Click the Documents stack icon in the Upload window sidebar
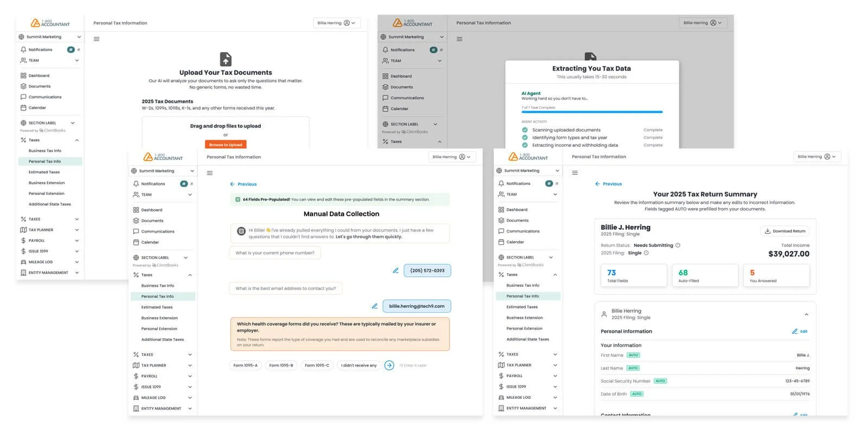This screenshot has width=868, height=439. pos(23,86)
